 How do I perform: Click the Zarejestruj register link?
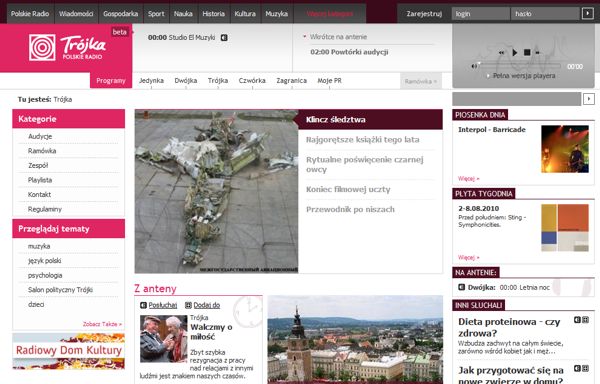424,14
